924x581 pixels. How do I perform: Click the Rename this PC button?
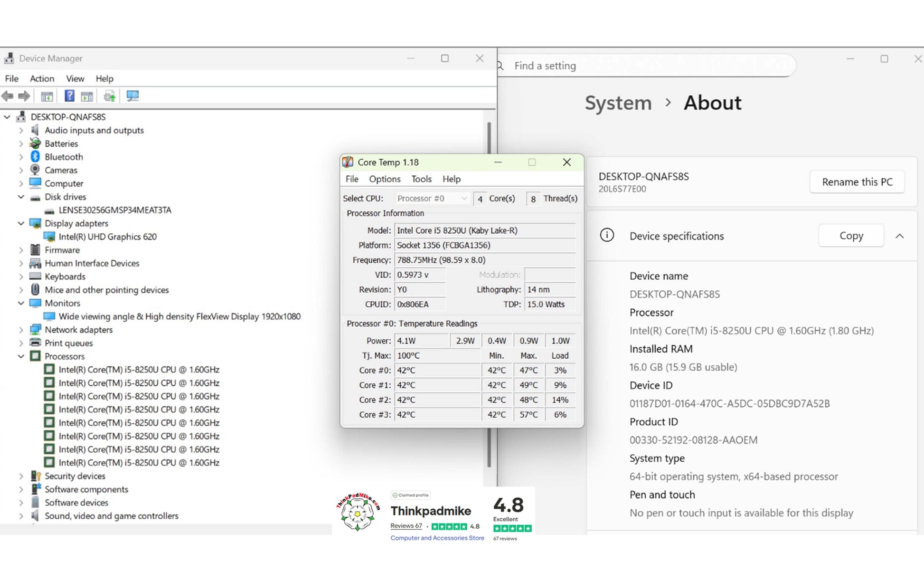click(857, 182)
